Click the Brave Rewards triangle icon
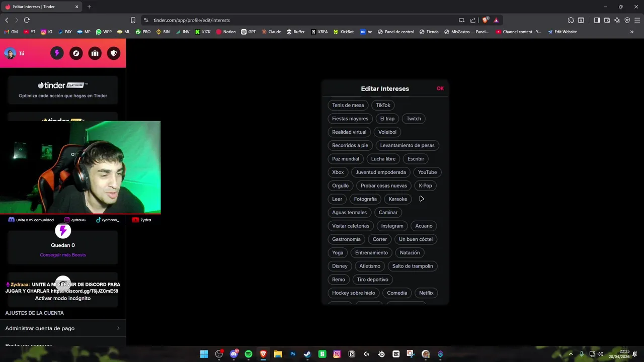644x362 pixels. click(496, 20)
